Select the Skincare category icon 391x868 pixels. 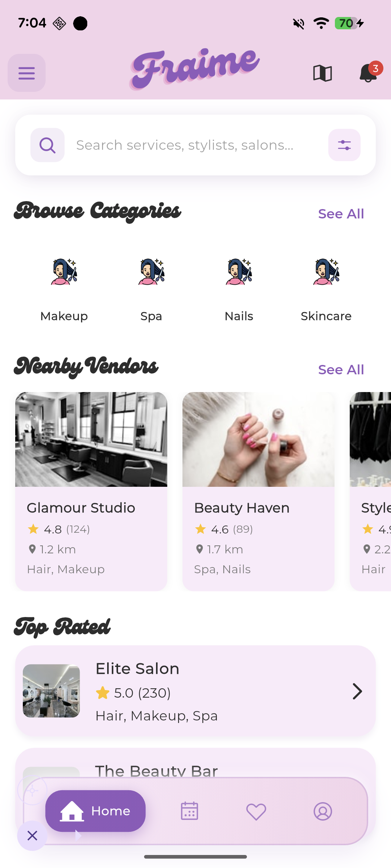coord(326,272)
